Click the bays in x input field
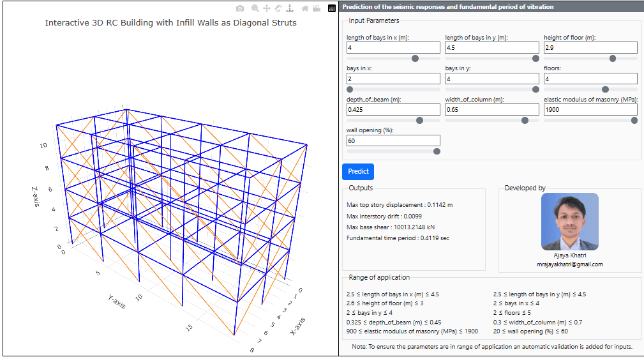644x357 pixels. [393, 79]
